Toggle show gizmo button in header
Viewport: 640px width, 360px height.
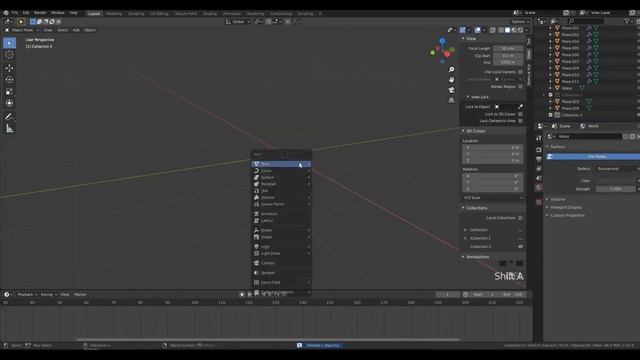(x=462, y=30)
